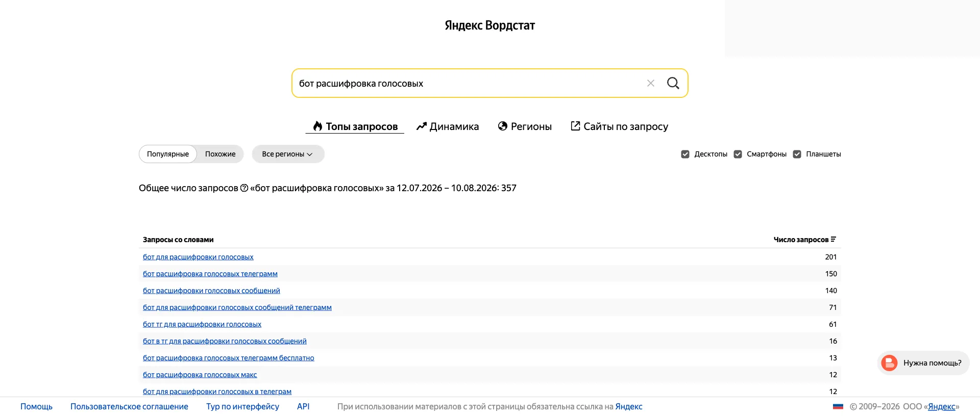Start Тур по интерфейсу from footer
Image resolution: width=980 pixels, height=416 pixels.
(242, 406)
